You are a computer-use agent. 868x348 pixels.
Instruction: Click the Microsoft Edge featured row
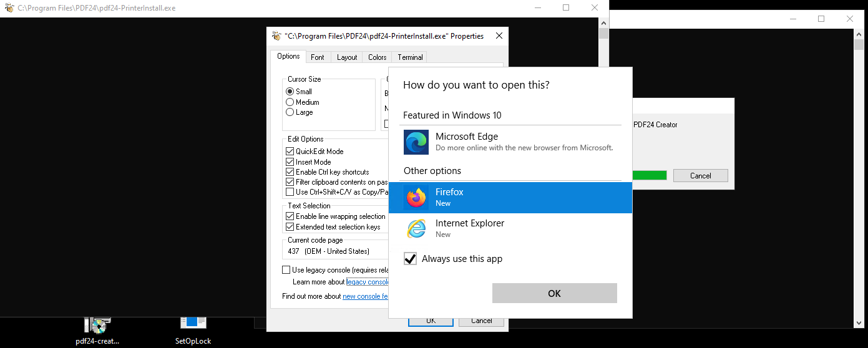coord(510,142)
